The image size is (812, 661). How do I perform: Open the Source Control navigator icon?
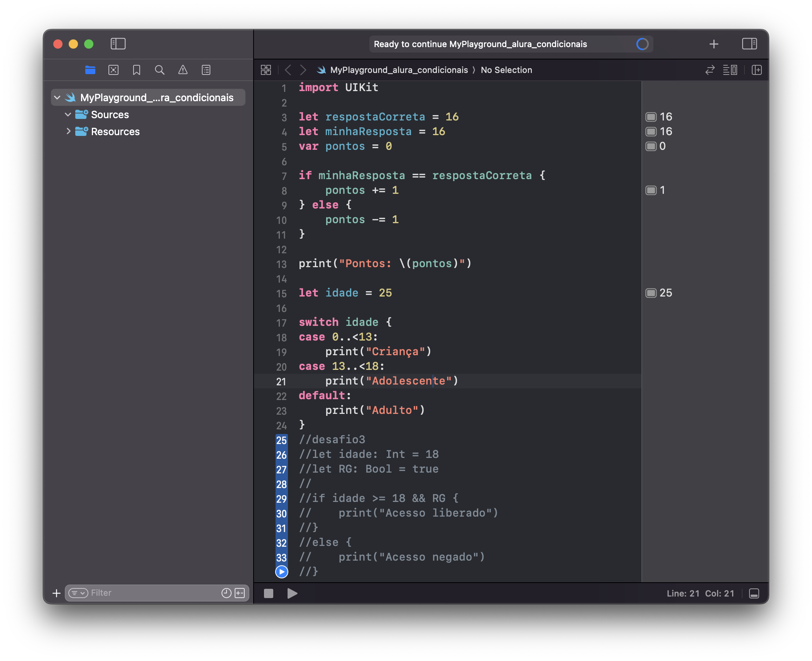tap(113, 70)
